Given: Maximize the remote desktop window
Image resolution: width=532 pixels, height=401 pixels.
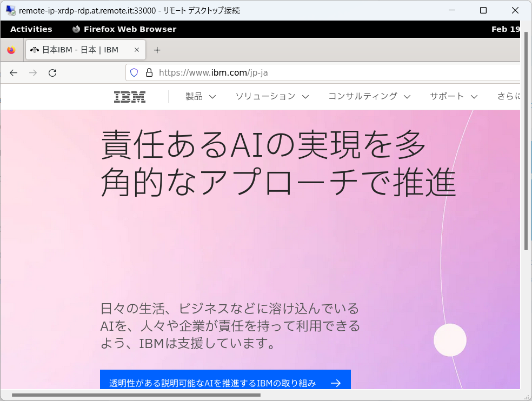Looking at the screenshot, I should tap(483, 10).
